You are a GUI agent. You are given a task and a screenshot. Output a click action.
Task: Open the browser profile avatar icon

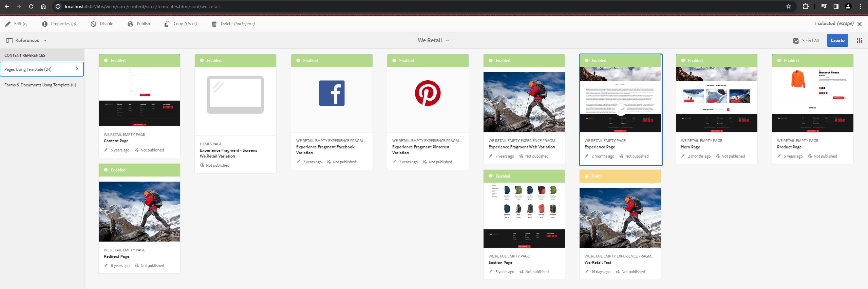click(848, 6)
